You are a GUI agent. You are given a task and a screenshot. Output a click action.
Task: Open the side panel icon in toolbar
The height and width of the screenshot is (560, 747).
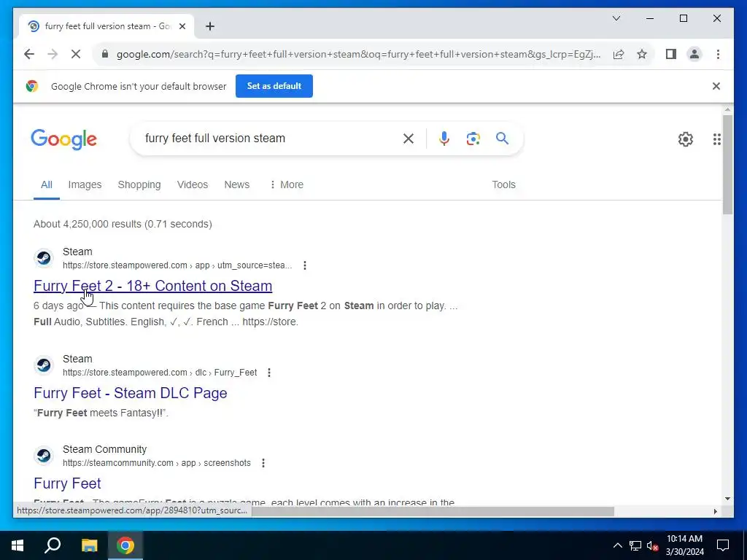click(671, 54)
